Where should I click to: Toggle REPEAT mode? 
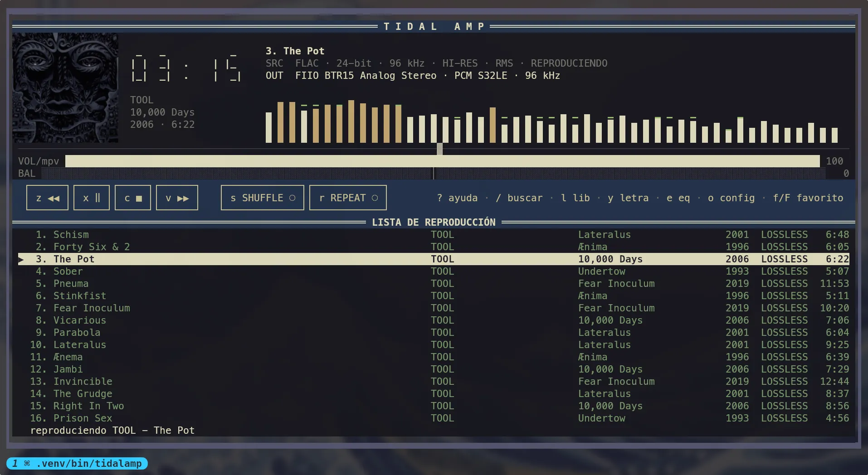coord(348,198)
